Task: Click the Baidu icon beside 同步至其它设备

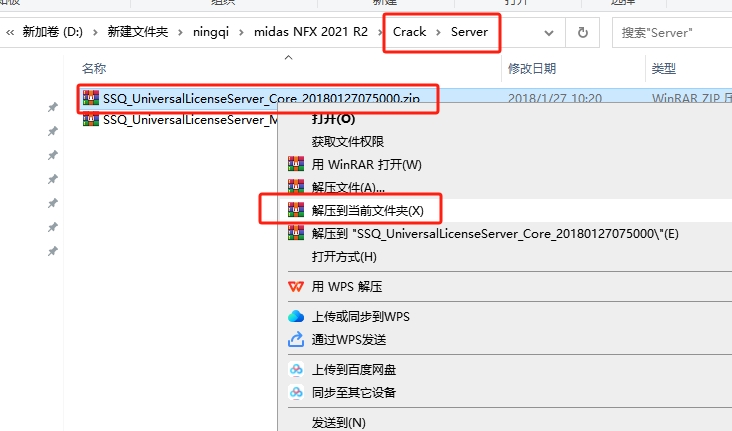Action: coord(296,393)
